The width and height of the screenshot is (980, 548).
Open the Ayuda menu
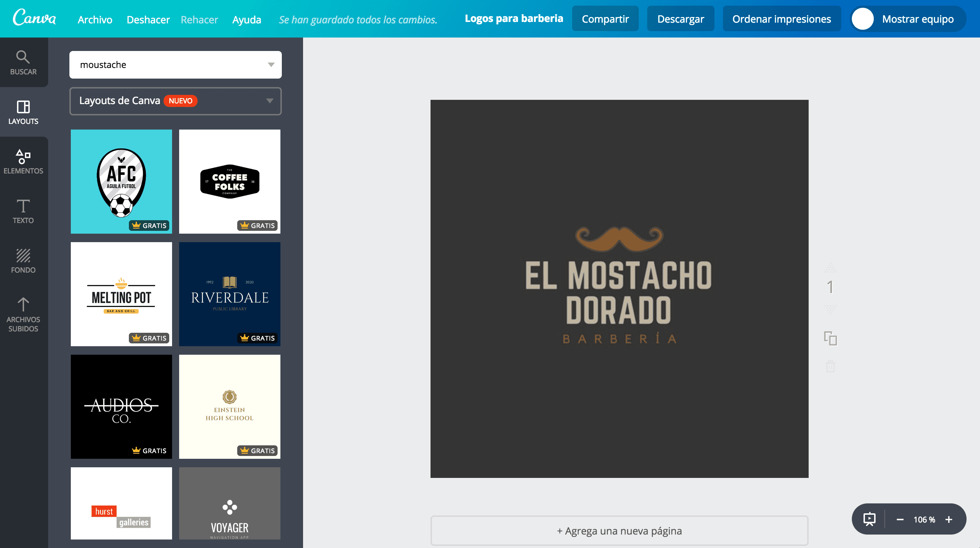[246, 19]
